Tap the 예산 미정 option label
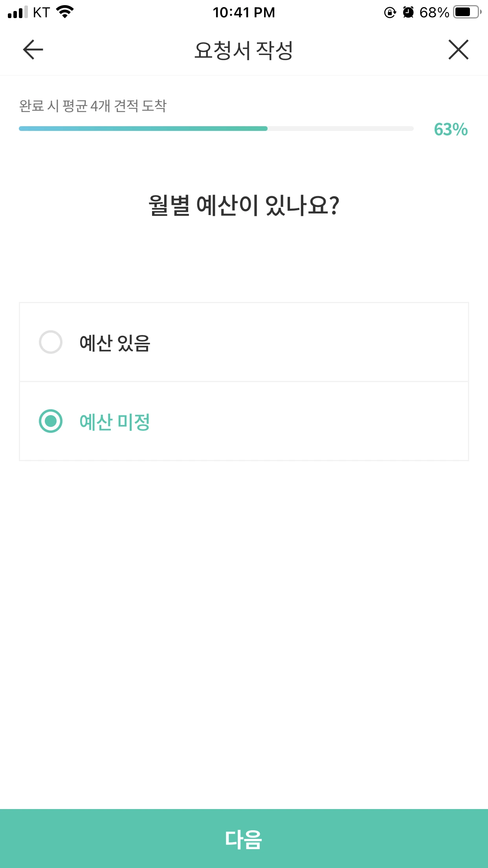Image resolution: width=488 pixels, height=868 pixels. (x=115, y=422)
